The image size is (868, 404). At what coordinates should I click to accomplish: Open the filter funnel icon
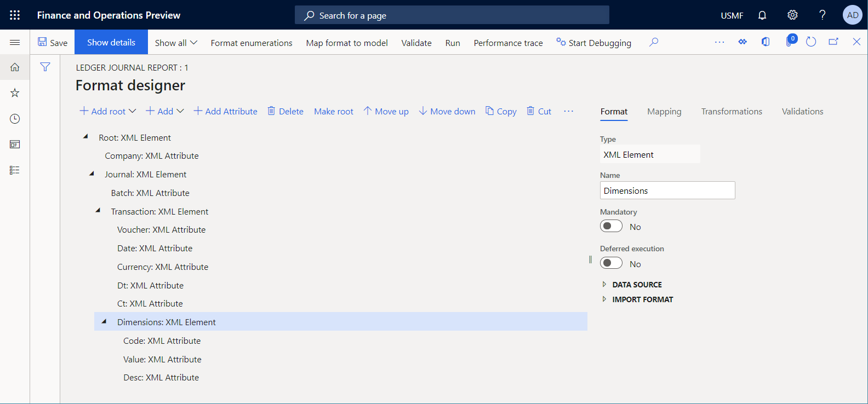(45, 67)
